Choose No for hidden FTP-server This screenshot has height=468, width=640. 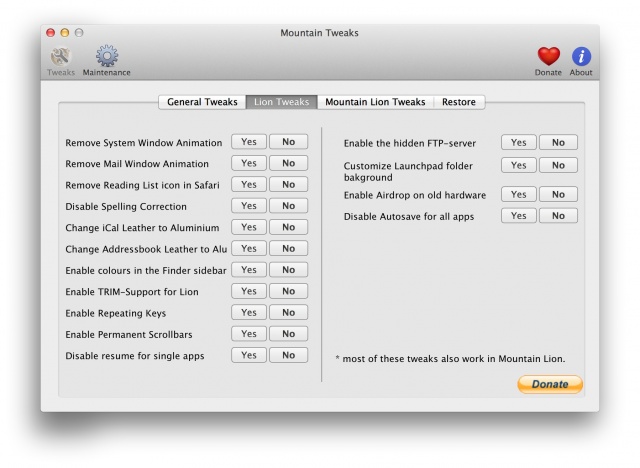click(x=558, y=142)
